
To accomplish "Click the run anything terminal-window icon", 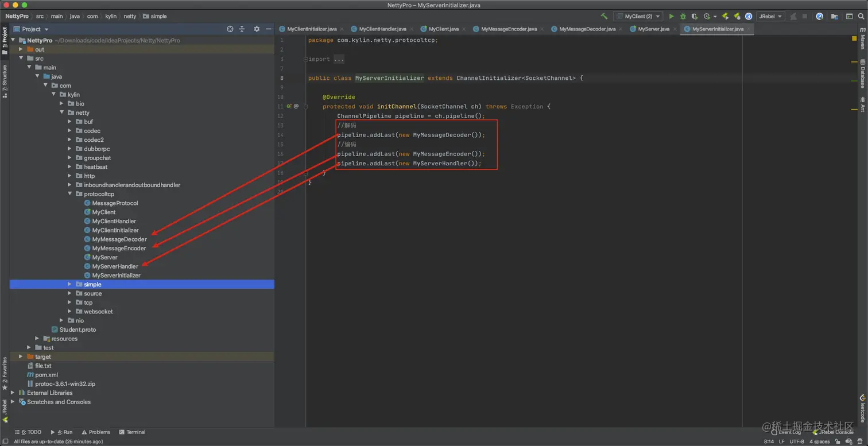I will coord(849,17).
